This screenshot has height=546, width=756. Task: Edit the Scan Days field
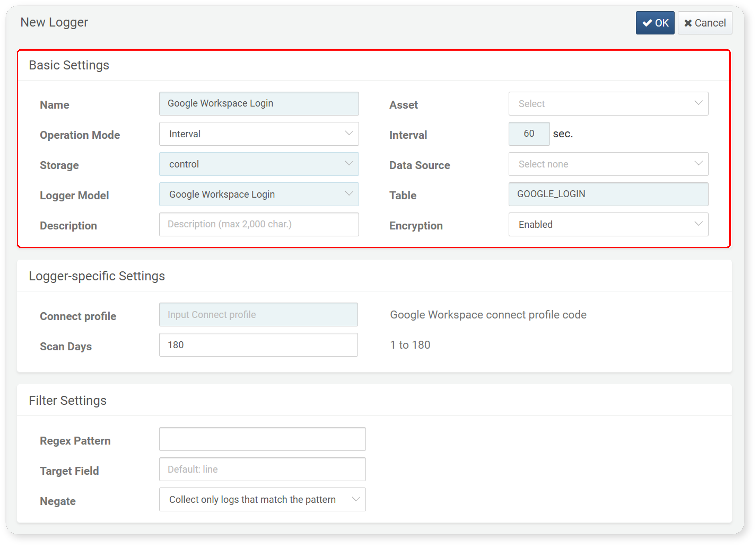click(x=258, y=345)
